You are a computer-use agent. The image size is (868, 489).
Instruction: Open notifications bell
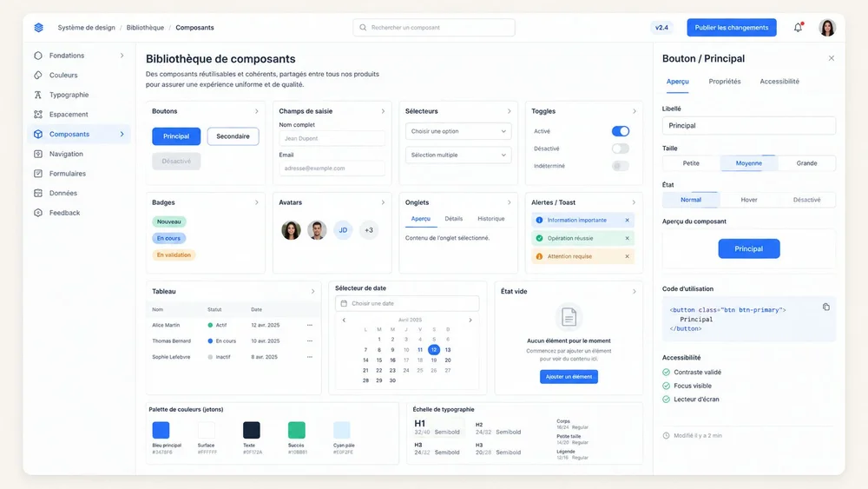(x=798, y=27)
